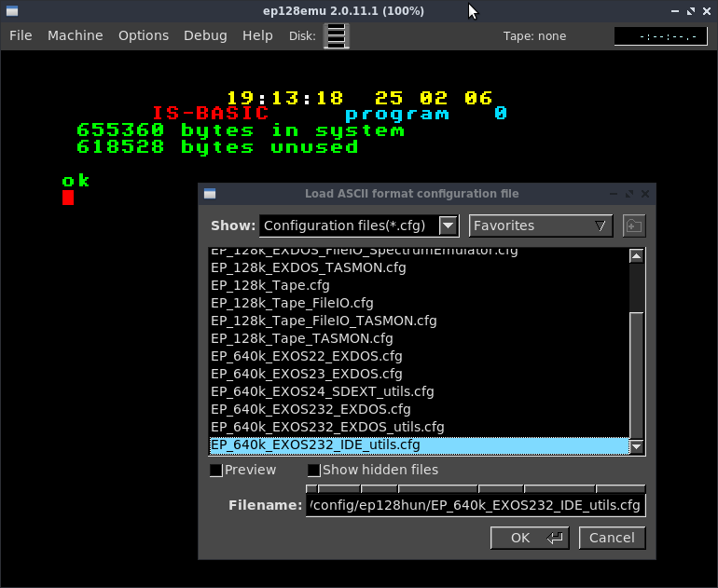Image resolution: width=718 pixels, height=588 pixels.
Task: Click the file list vertical scrollbar thumb
Action: click(x=636, y=376)
